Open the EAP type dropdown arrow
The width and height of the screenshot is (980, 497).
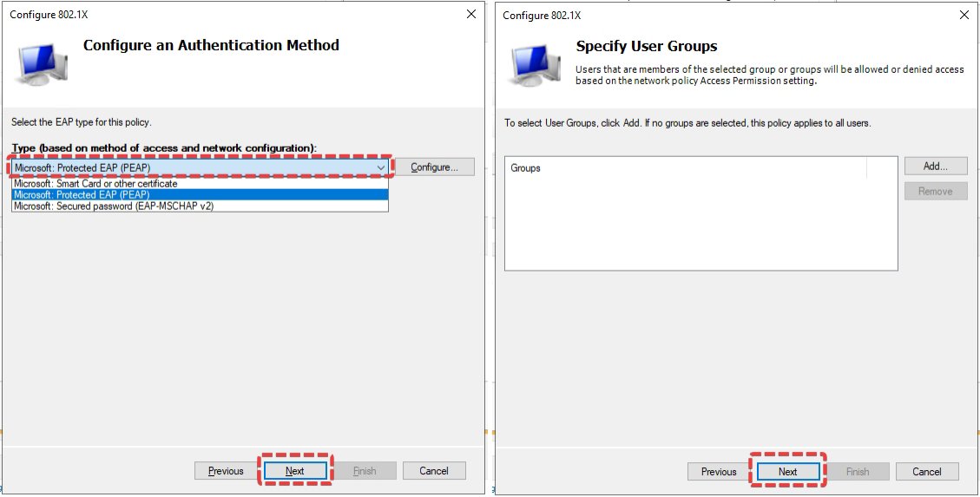[380, 167]
